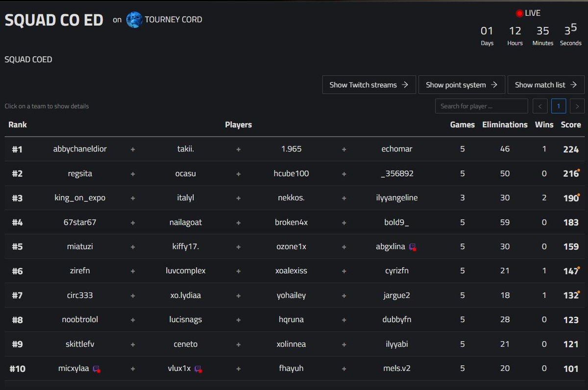Image resolution: width=588 pixels, height=390 pixels.
Task: Select the plus icon next to nailagoat
Action: 238,222
